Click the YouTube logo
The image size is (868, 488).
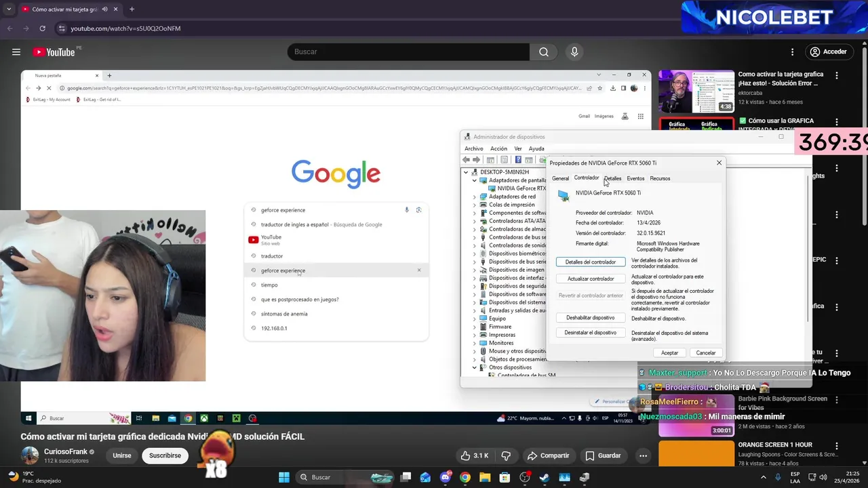[x=54, y=52]
